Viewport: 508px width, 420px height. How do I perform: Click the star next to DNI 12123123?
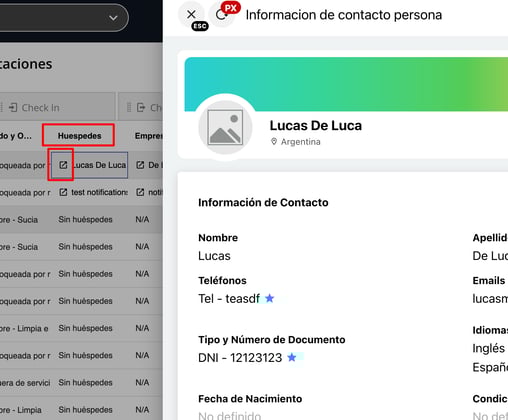tap(292, 358)
